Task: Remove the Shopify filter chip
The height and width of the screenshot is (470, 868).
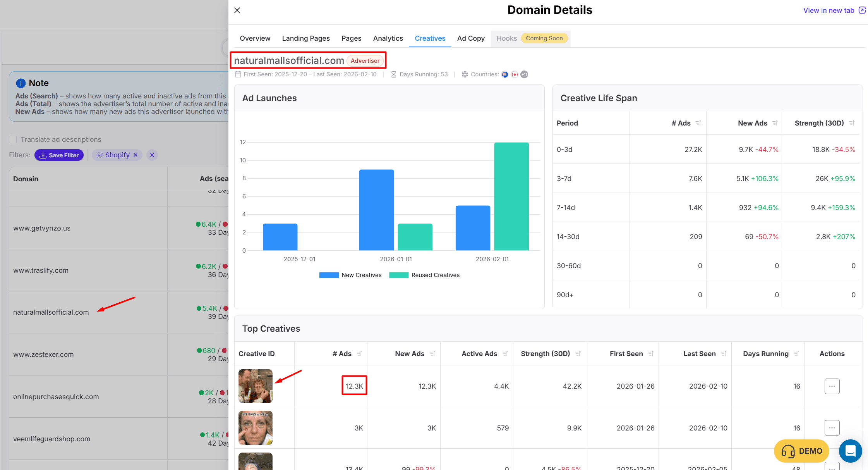Action: 136,155
